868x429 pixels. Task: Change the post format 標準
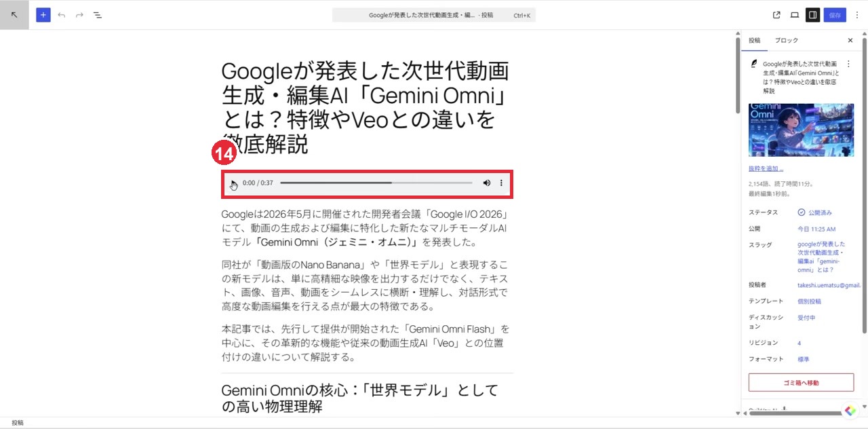click(803, 359)
